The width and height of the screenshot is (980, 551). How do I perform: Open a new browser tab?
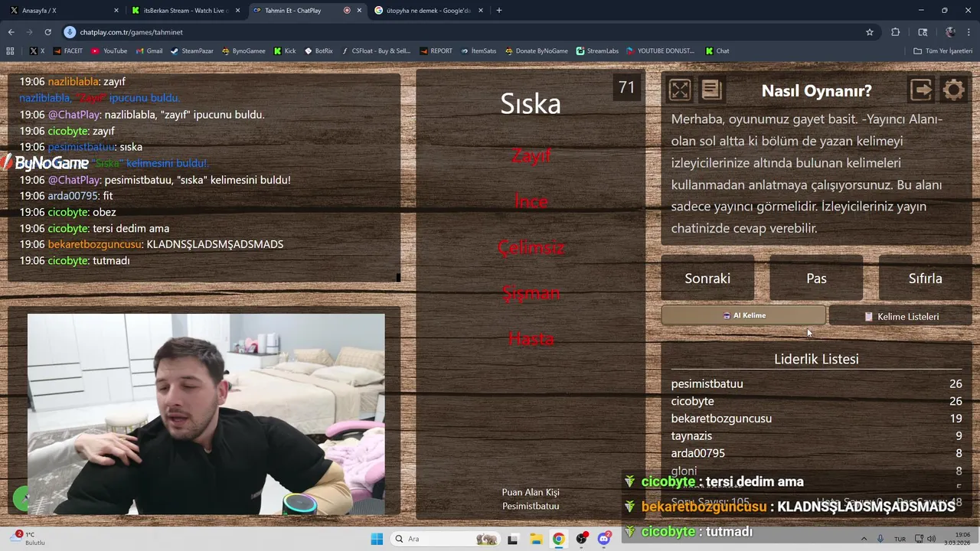(499, 11)
